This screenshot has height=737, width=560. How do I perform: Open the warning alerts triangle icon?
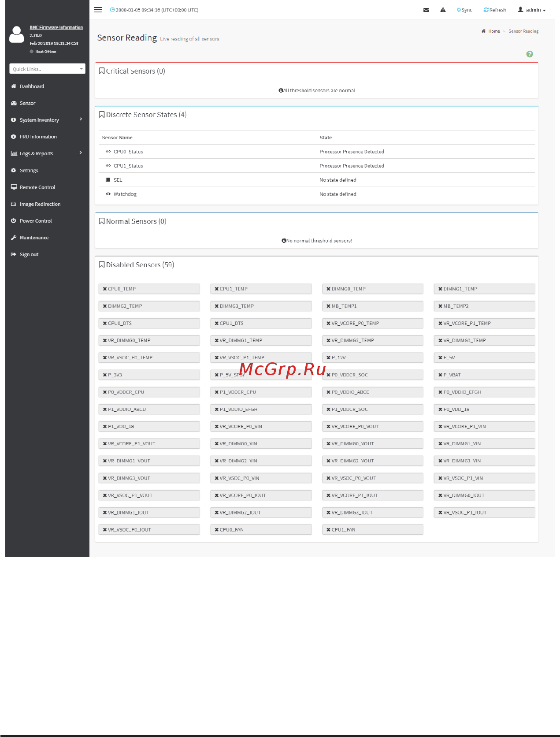(x=443, y=10)
